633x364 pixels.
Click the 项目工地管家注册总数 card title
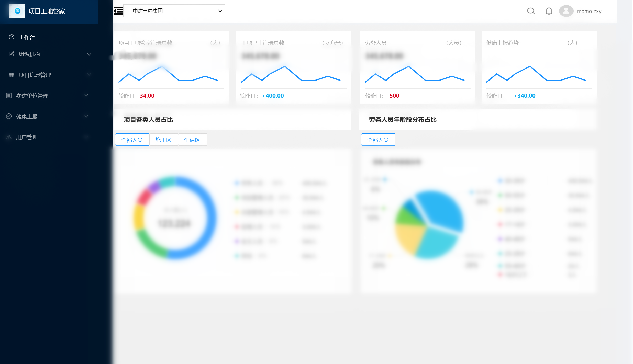coord(145,43)
